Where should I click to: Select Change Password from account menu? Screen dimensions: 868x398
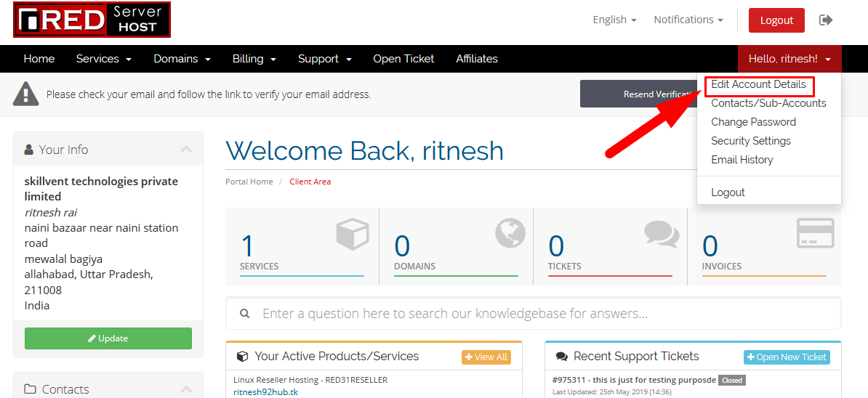[x=753, y=122]
